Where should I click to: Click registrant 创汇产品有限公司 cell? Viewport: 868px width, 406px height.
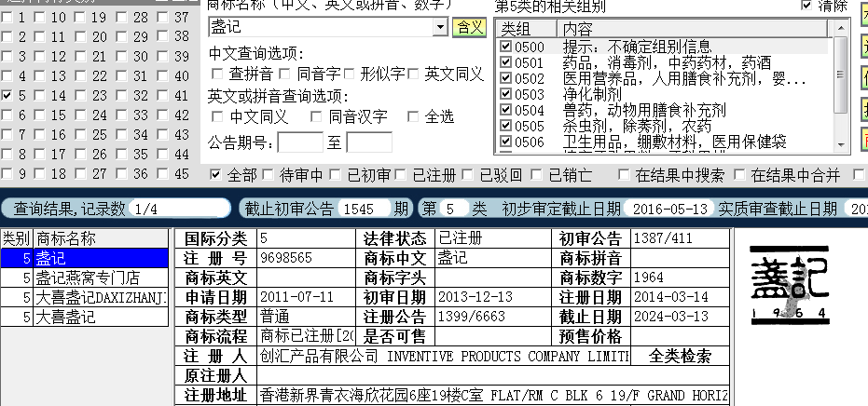(x=444, y=356)
